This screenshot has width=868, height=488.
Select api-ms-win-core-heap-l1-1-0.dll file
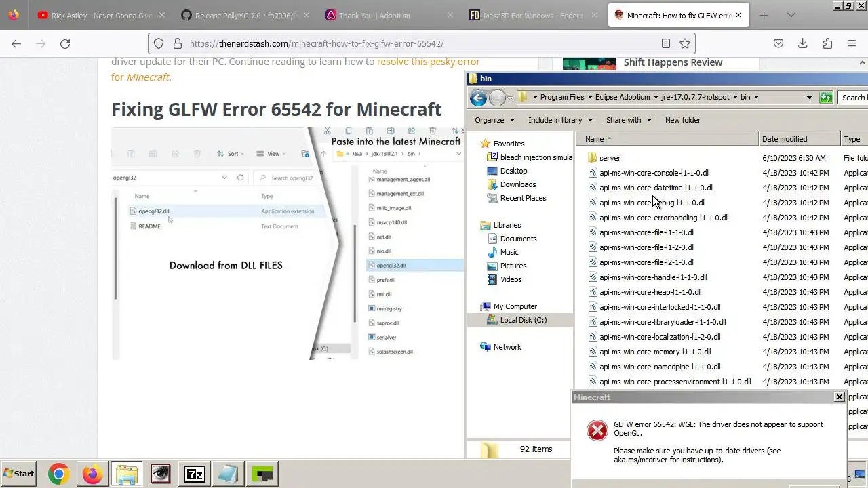(650, 292)
